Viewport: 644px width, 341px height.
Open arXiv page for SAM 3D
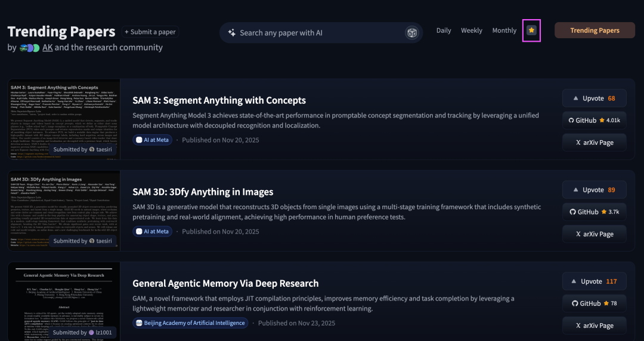click(x=594, y=234)
